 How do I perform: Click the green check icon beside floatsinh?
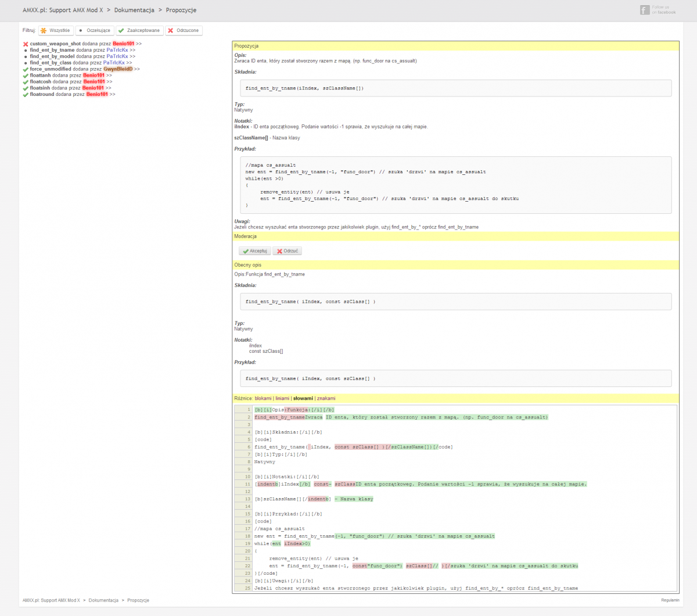click(x=26, y=88)
